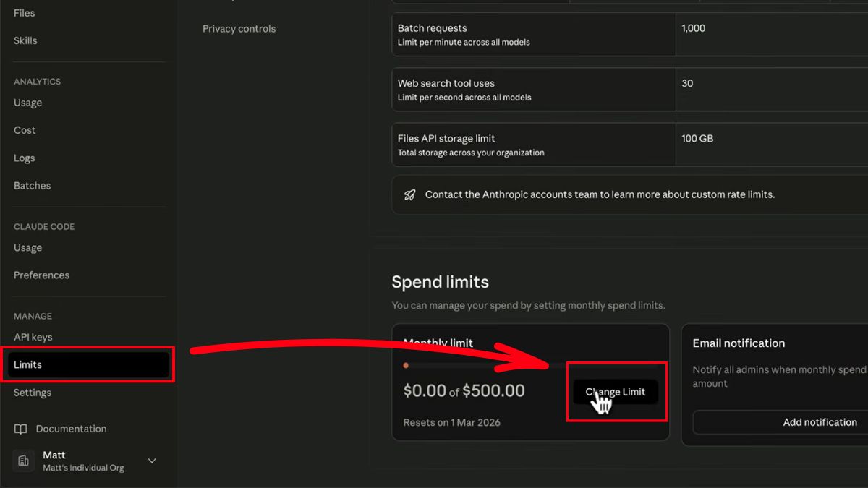Click the Documentation book icon
This screenshot has width=868, height=488.
(x=21, y=429)
